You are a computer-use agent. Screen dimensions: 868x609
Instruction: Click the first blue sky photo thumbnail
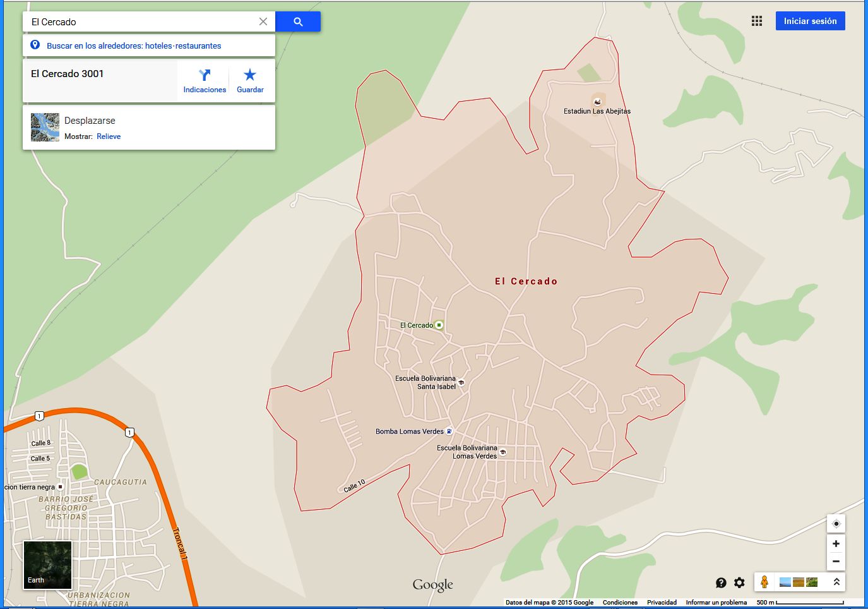pos(785,582)
